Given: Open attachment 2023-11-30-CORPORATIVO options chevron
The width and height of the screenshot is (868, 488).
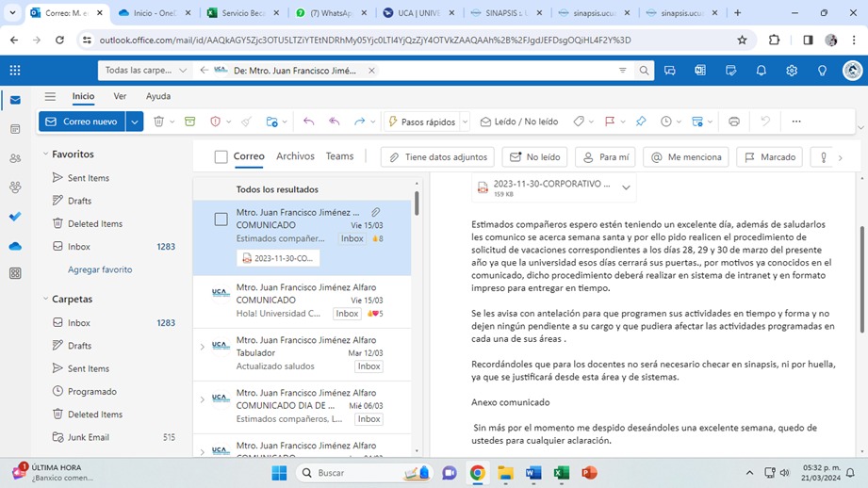Looking at the screenshot, I should pos(626,187).
